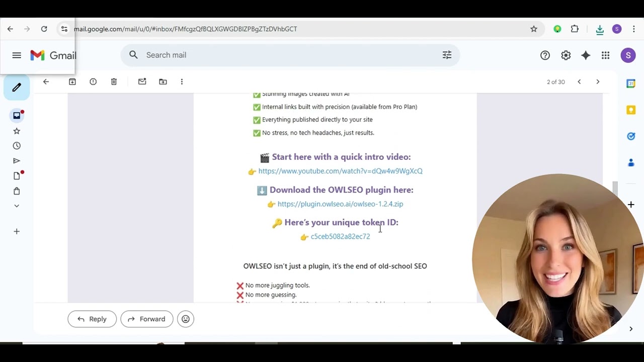Move email to a folder
The width and height of the screenshot is (644, 362).
tap(163, 81)
